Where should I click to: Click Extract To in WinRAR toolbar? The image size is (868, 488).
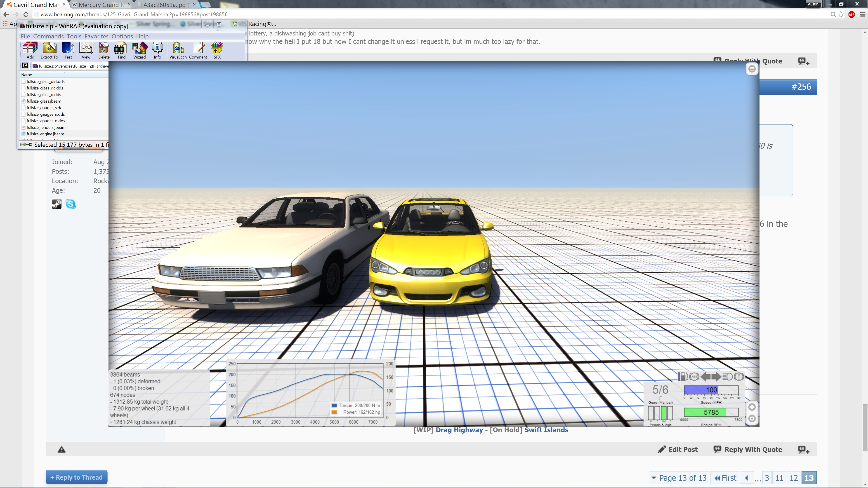click(x=49, y=50)
